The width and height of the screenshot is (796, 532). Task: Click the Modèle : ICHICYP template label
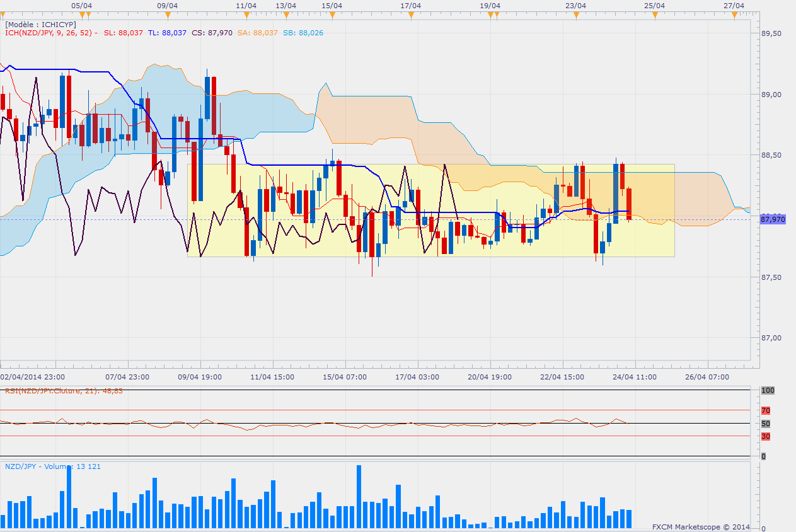[x=40, y=24]
